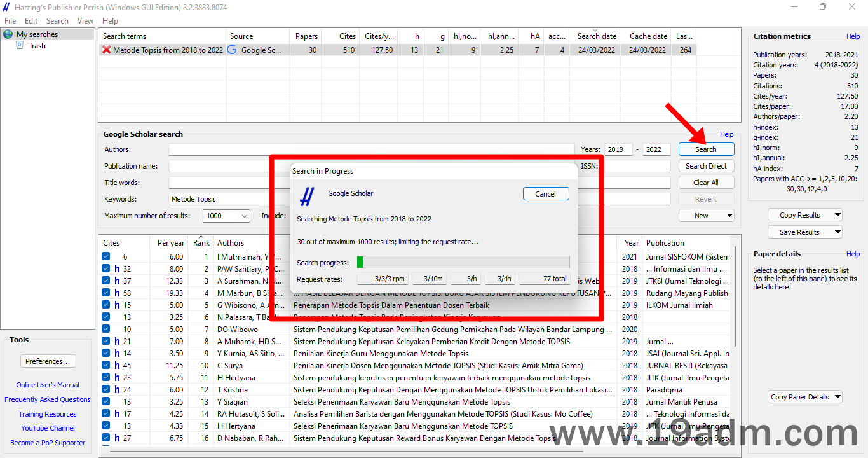Click the end year field showing 2022
The image size is (868, 458).
tap(656, 149)
